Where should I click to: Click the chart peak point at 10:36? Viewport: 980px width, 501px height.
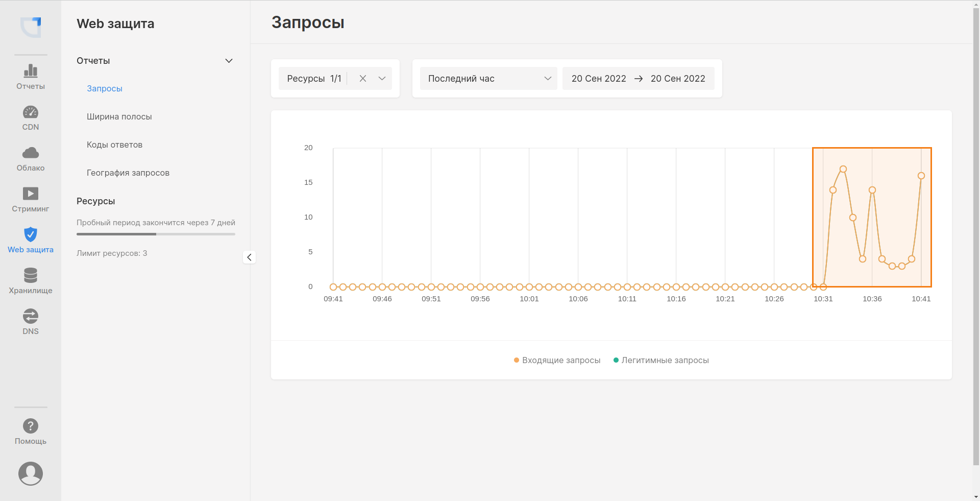pyautogui.click(x=872, y=190)
